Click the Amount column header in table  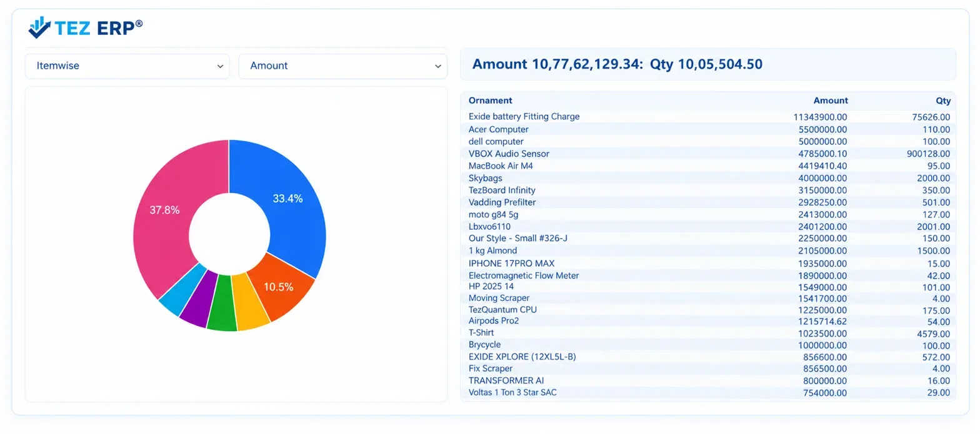[x=831, y=101]
